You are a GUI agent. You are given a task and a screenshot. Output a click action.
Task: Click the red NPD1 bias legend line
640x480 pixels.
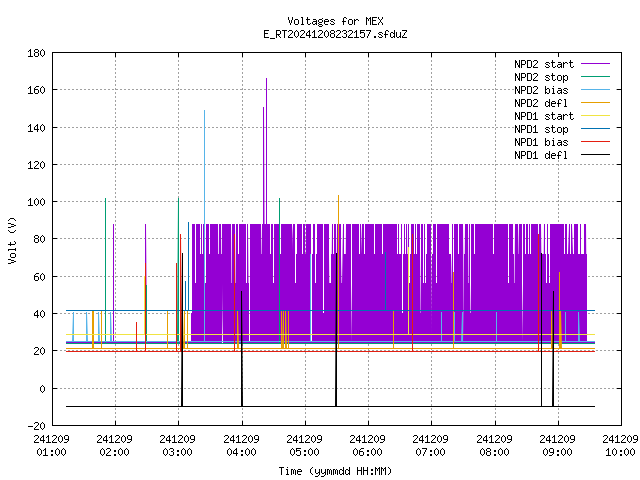point(595,142)
